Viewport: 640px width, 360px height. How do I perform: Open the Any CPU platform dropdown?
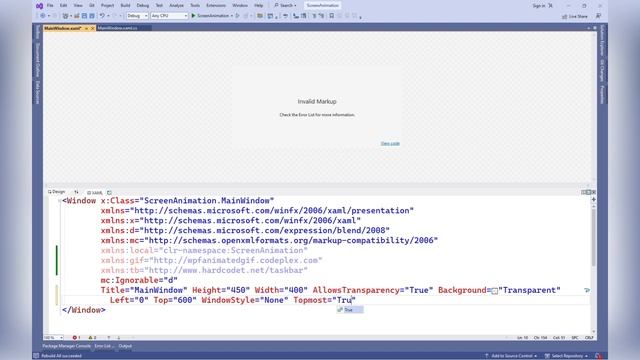coord(169,16)
